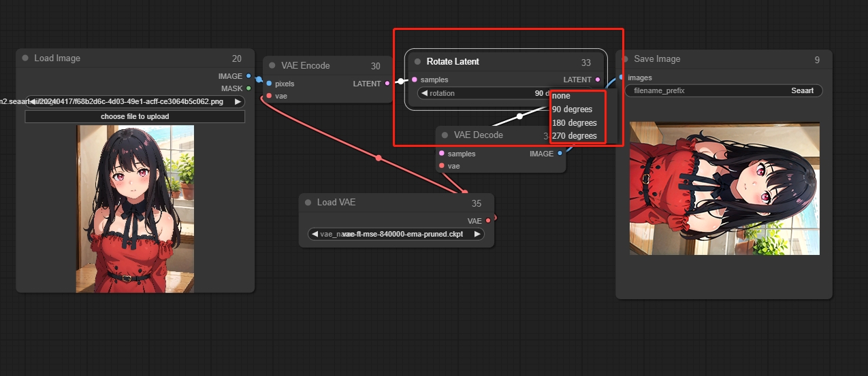The width and height of the screenshot is (868, 376).
Task: Click the IMAGE output port on Load Image
Action: 248,76
